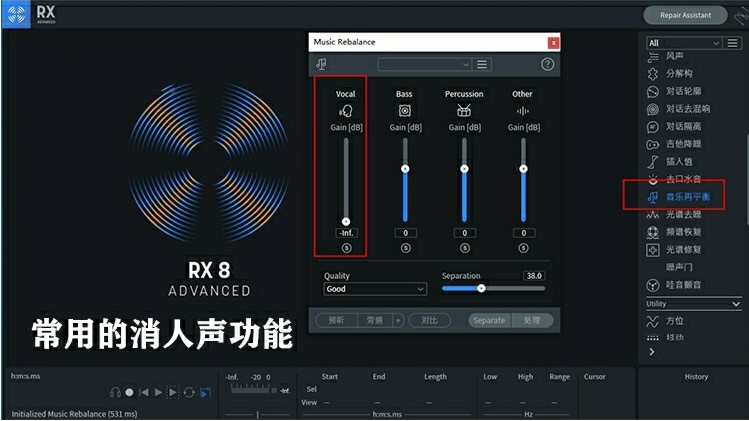Click the Other gain slider handle
The width and height of the screenshot is (749, 421).
click(523, 169)
